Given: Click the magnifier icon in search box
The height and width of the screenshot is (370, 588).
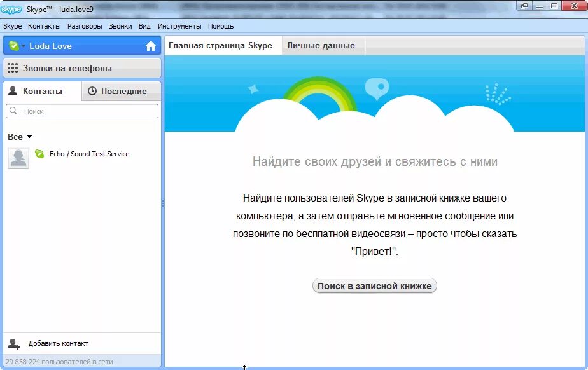Looking at the screenshot, I should click(x=13, y=111).
